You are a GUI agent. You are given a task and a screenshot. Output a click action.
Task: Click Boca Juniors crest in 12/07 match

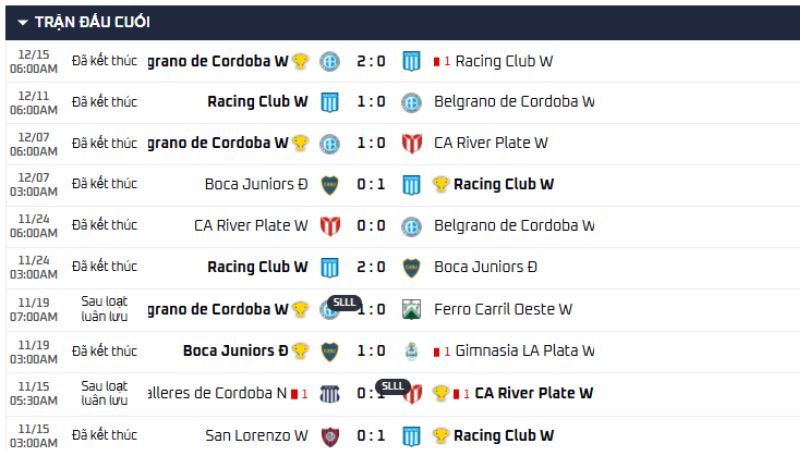(329, 185)
